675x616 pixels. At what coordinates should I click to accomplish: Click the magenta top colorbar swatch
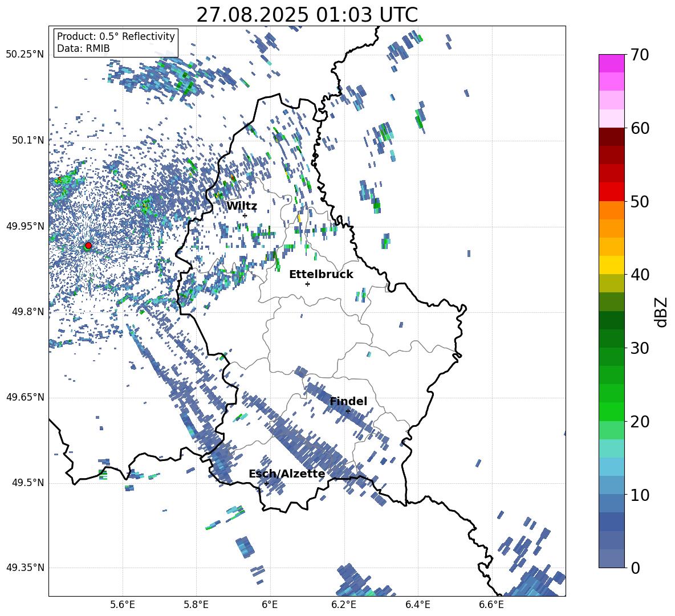click(611, 63)
